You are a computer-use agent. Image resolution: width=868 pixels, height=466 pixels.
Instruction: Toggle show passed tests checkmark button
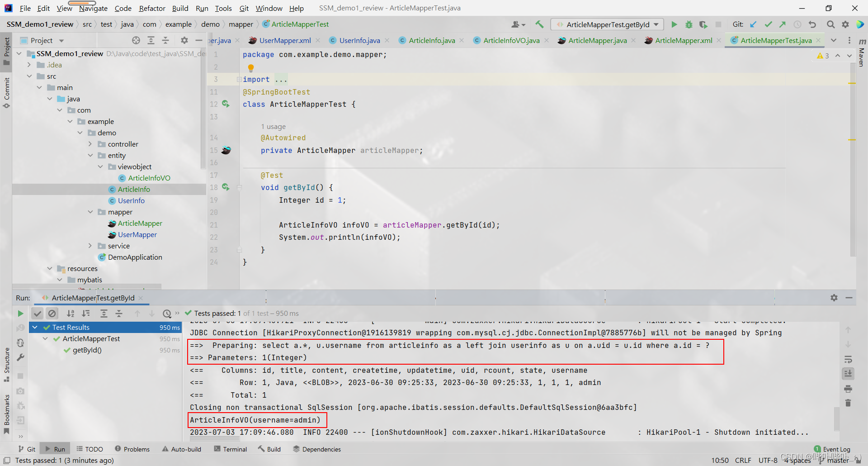(x=38, y=314)
